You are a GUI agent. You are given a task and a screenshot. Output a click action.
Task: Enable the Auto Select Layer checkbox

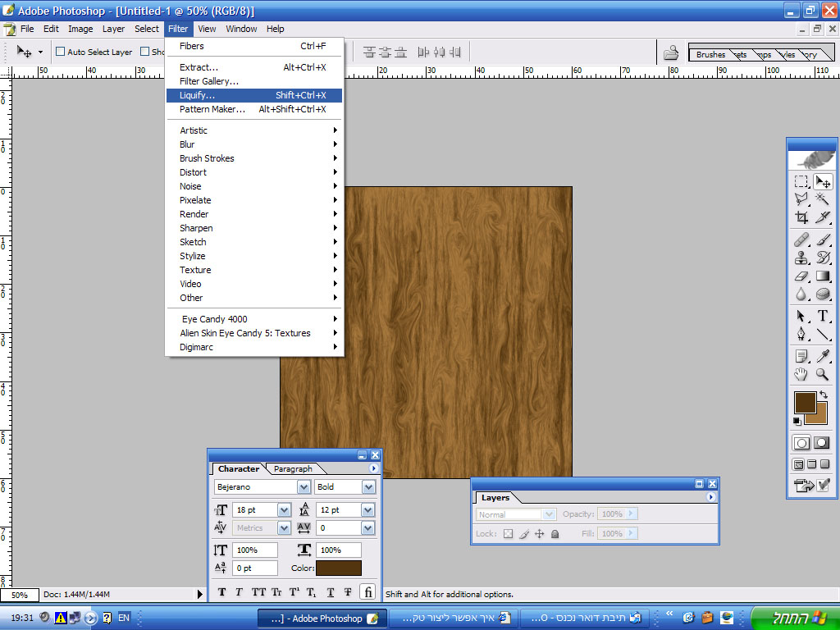(60, 52)
